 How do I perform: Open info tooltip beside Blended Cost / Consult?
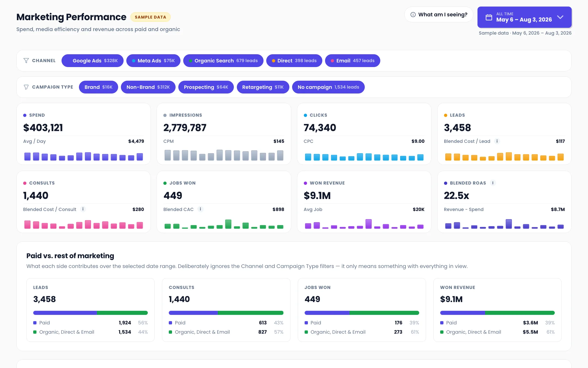click(x=83, y=209)
